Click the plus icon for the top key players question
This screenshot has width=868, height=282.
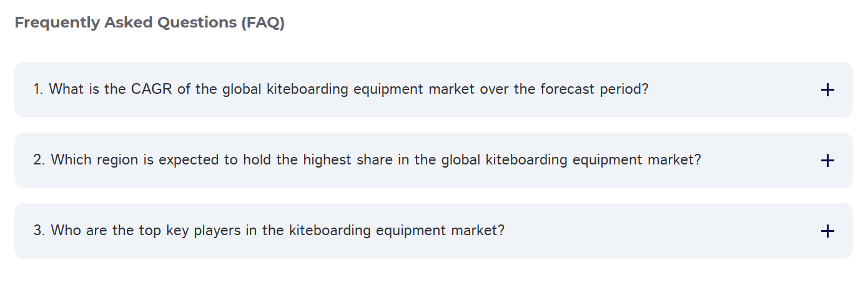tap(827, 231)
